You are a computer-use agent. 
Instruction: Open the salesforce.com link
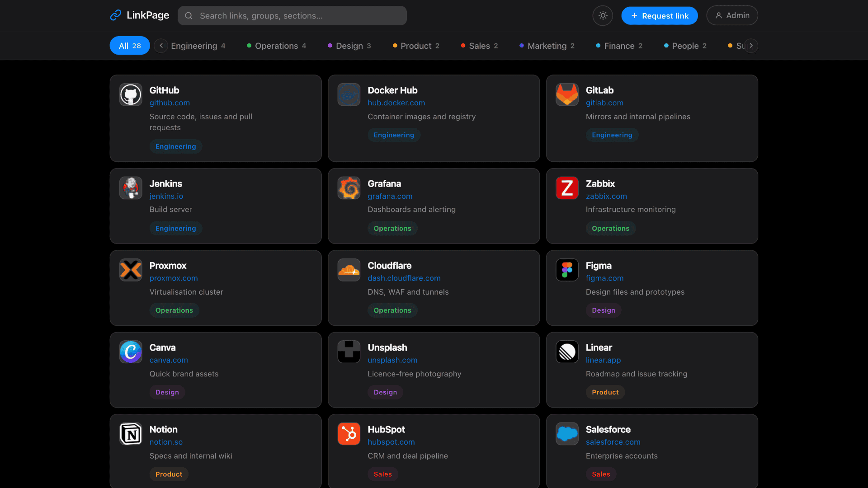(613, 442)
